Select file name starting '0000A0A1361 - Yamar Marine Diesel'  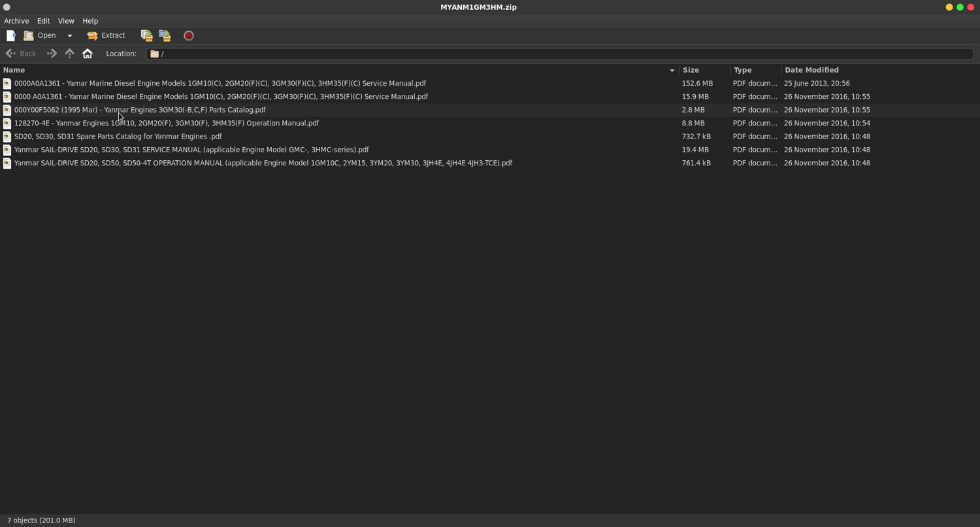(x=220, y=84)
